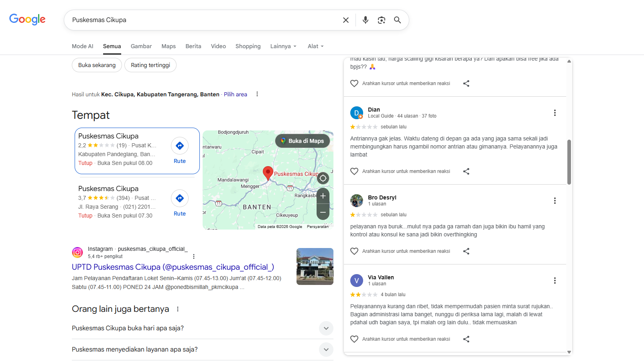Share Dian's review using the share icon
The height and width of the screenshot is (362, 644).
pos(466,171)
